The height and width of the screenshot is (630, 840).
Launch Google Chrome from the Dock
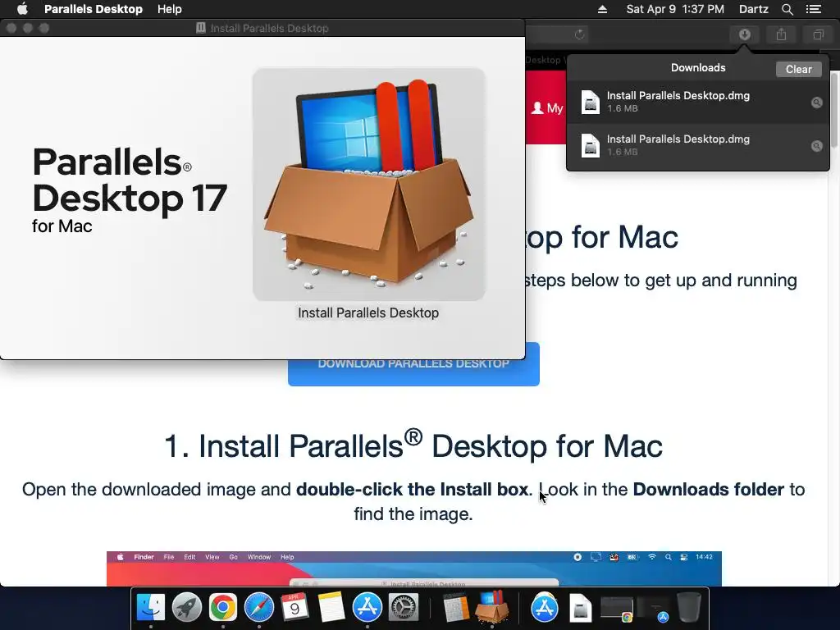[x=223, y=608]
